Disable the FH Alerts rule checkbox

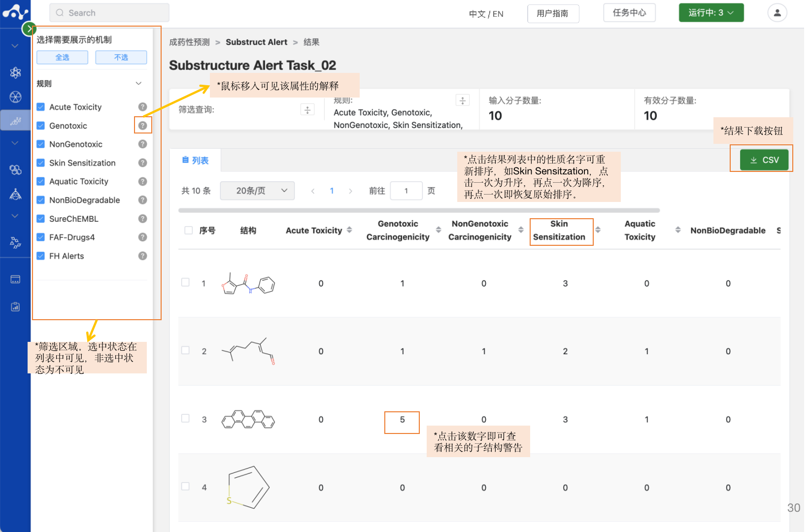coord(40,256)
